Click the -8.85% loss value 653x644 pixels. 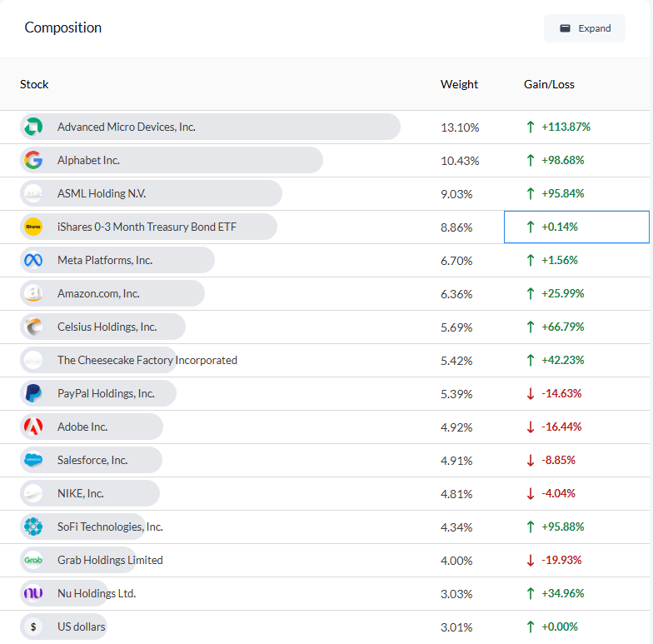coord(558,460)
